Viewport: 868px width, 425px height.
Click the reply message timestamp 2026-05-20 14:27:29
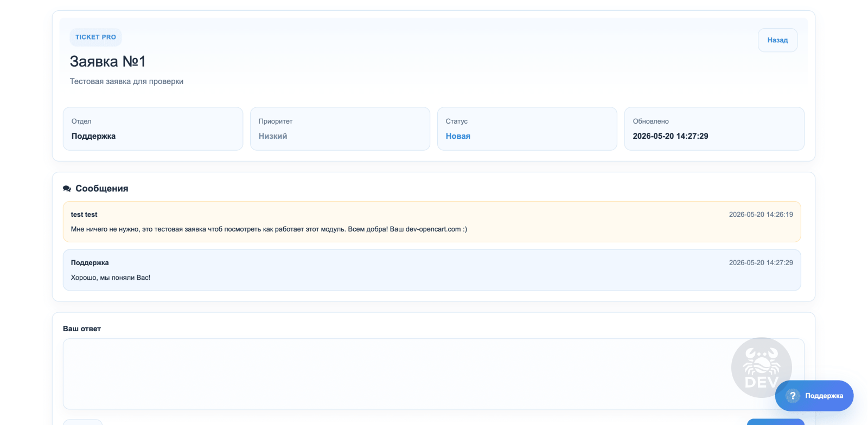tap(761, 263)
